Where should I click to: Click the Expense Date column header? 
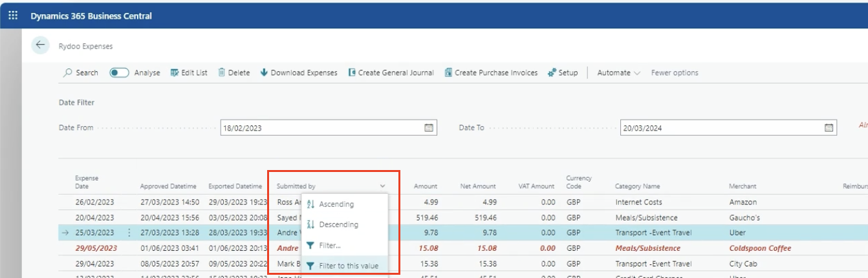click(x=86, y=182)
